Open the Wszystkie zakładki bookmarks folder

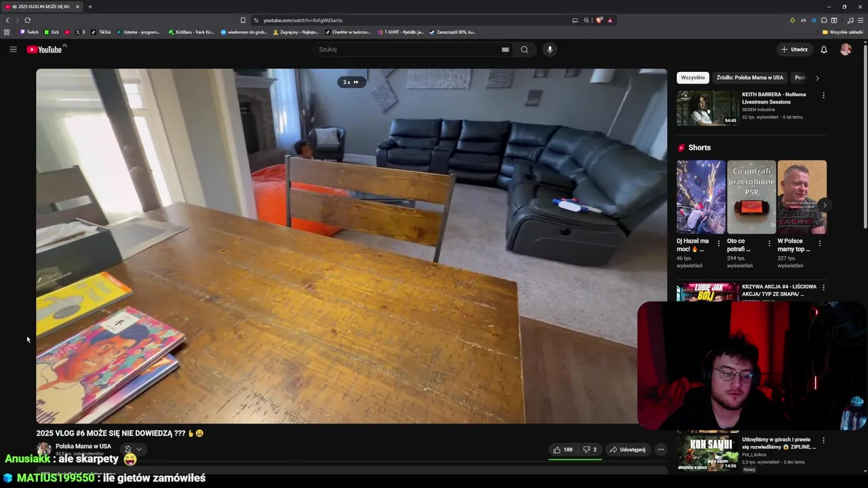pos(843,32)
